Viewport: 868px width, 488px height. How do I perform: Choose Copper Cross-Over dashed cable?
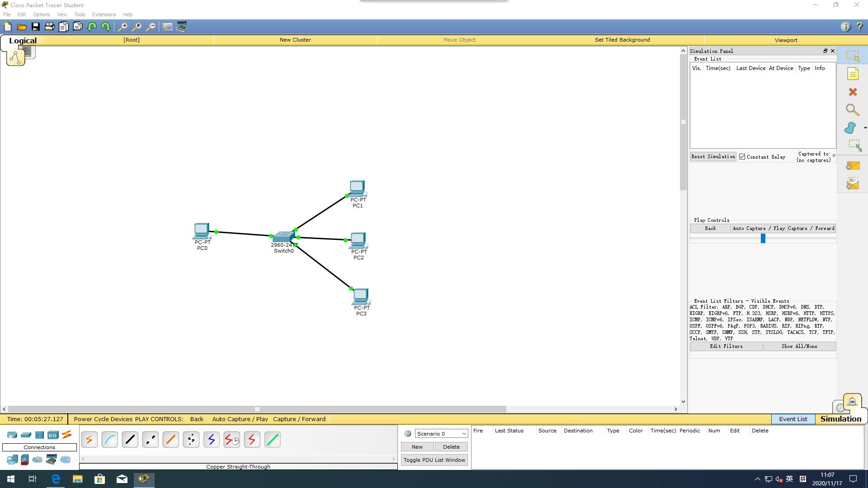(150, 440)
